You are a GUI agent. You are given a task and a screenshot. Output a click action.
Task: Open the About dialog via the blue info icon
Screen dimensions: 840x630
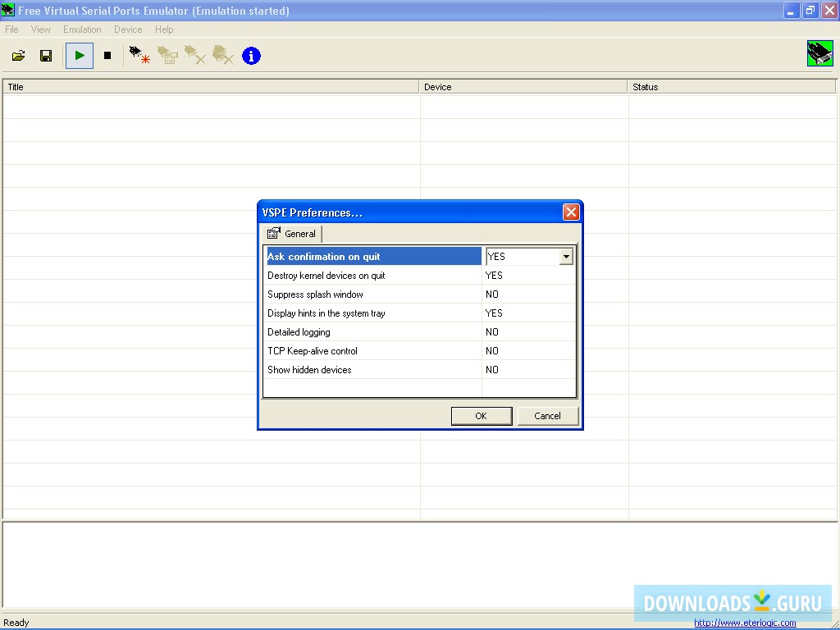(251, 55)
